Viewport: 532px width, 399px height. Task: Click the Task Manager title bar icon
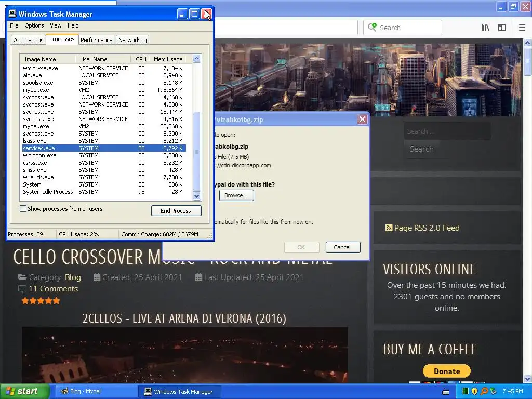click(x=12, y=14)
